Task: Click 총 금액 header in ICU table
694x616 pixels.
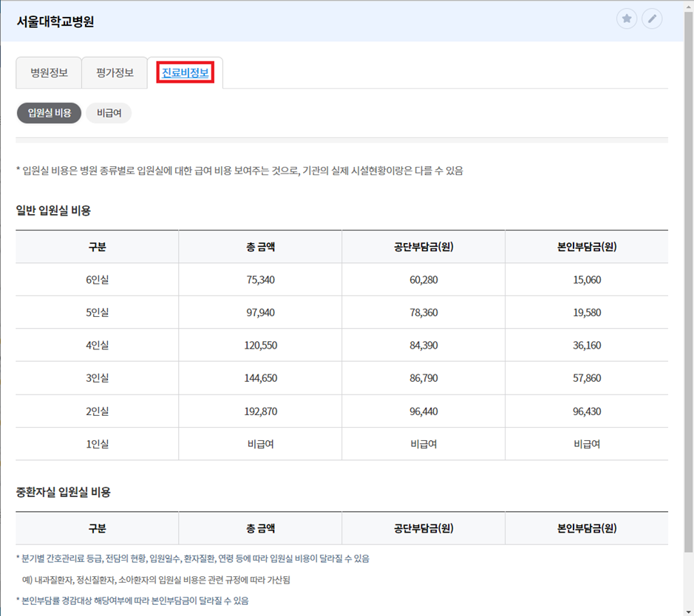Action: (x=260, y=528)
